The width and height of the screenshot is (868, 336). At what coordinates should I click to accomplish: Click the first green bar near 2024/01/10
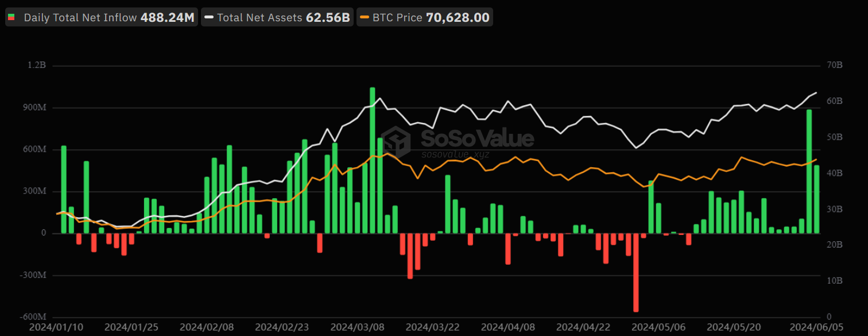pyautogui.click(x=63, y=190)
